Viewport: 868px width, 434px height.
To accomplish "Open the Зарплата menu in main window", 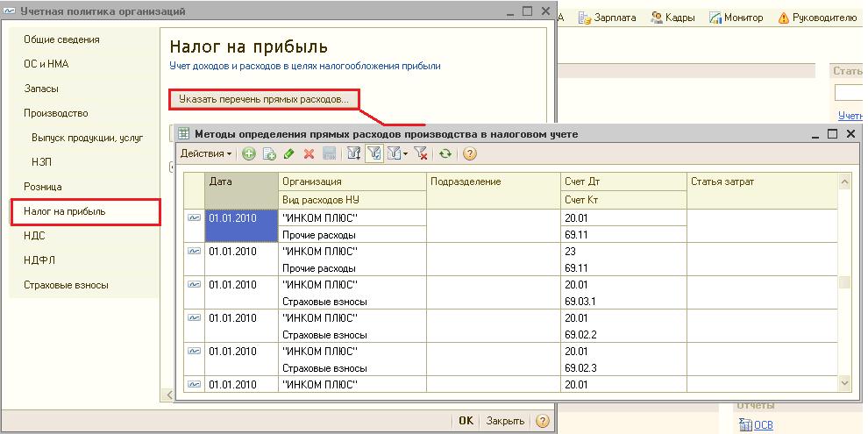I will point(608,18).
